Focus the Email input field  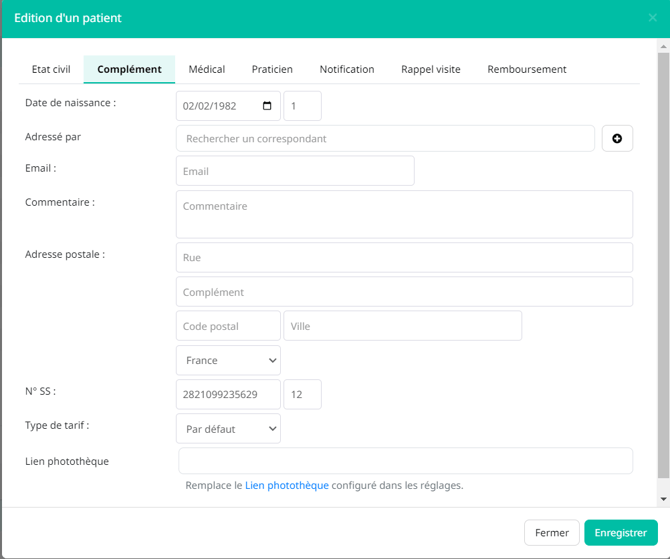294,171
